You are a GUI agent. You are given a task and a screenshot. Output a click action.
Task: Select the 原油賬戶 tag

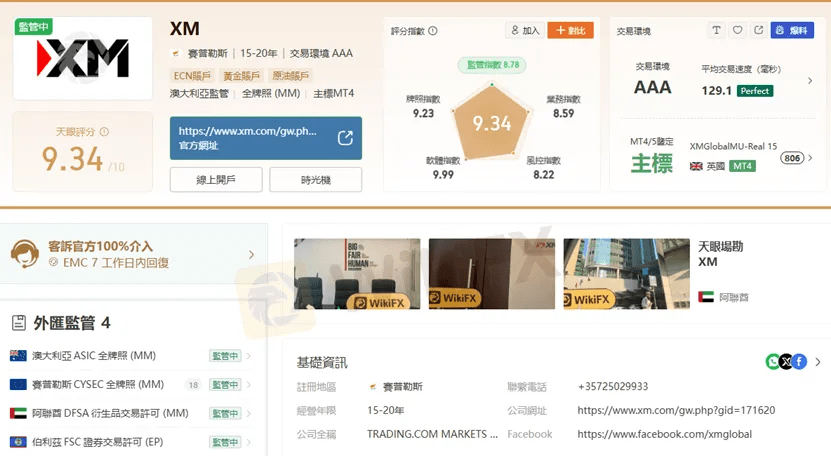click(290, 76)
